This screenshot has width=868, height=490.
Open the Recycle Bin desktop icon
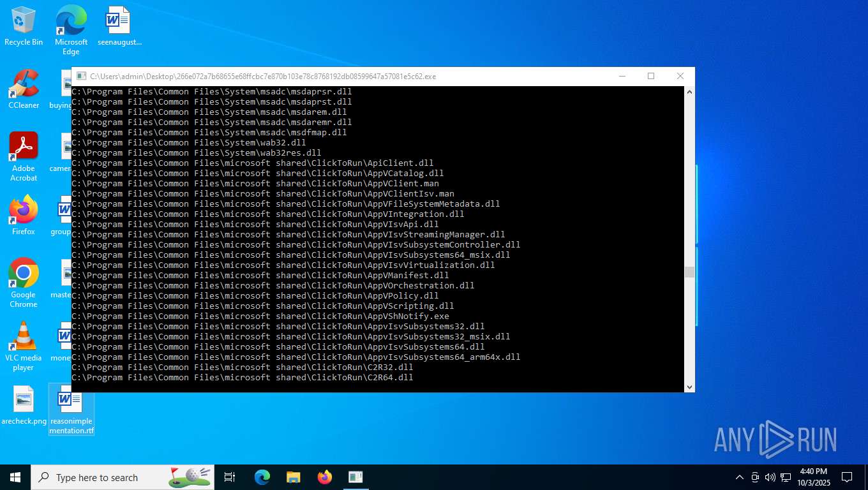24,27
